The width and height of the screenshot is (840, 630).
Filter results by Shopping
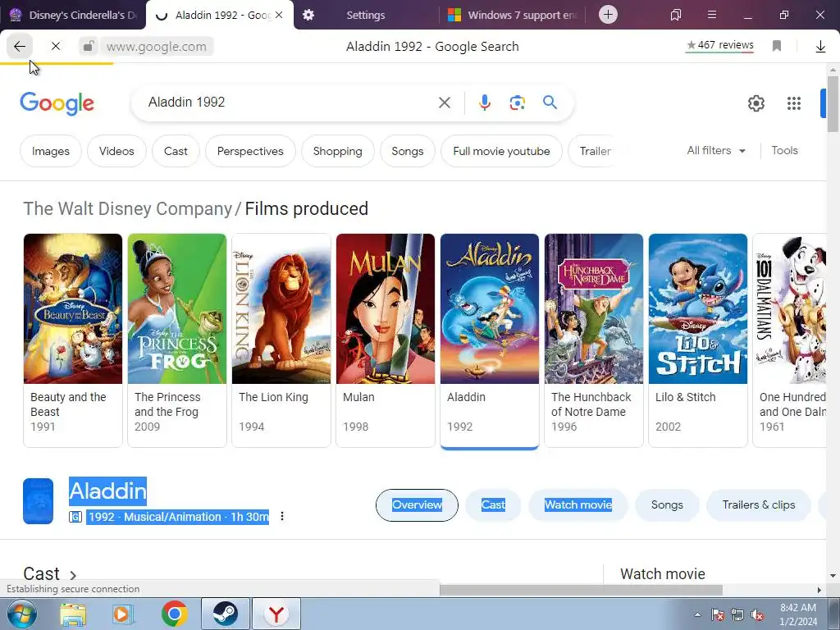[x=337, y=151]
